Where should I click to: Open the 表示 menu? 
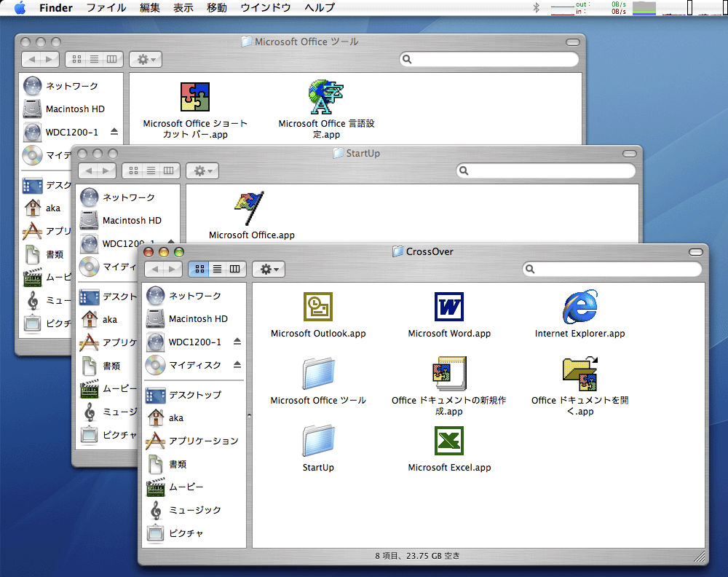(183, 7)
